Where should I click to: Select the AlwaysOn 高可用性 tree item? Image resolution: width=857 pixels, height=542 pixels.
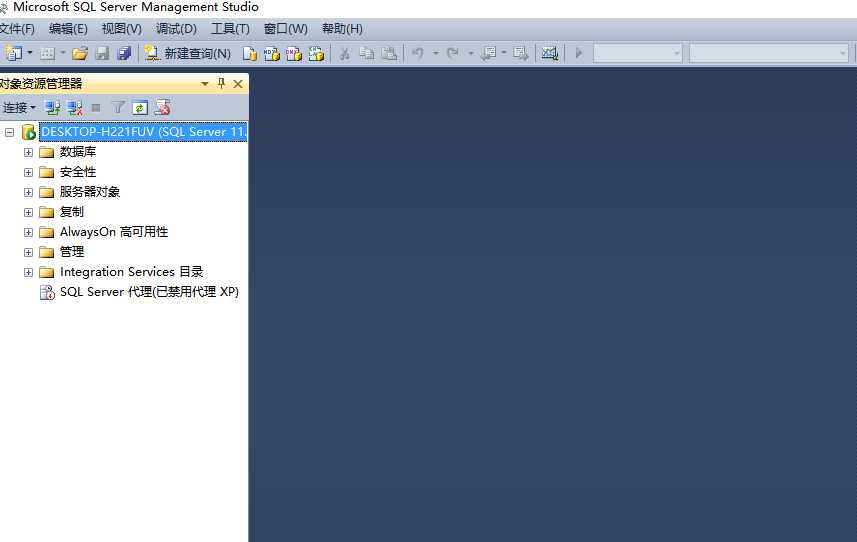click(x=114, y=232)
